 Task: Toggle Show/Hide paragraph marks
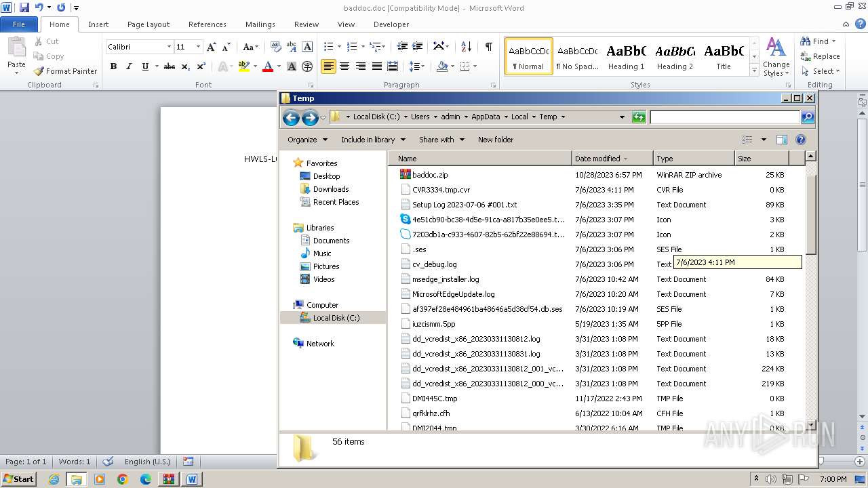[x=488, y=47]
